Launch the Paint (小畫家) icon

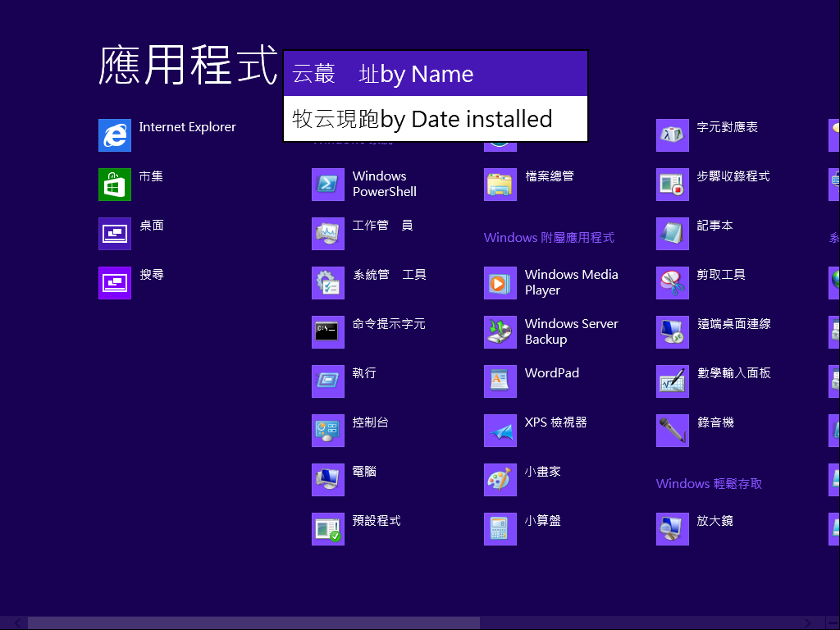500,480
